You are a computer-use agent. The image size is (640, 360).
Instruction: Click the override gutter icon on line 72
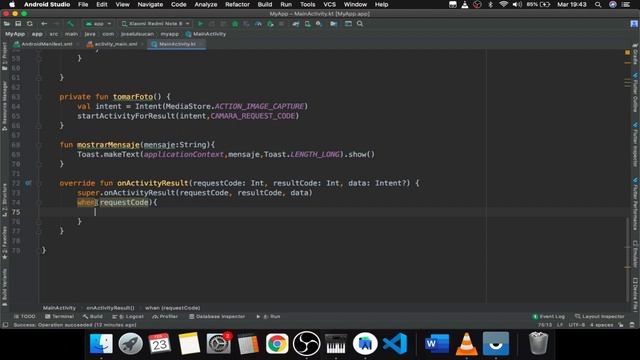pyautogui.click(x=28, y=183)
